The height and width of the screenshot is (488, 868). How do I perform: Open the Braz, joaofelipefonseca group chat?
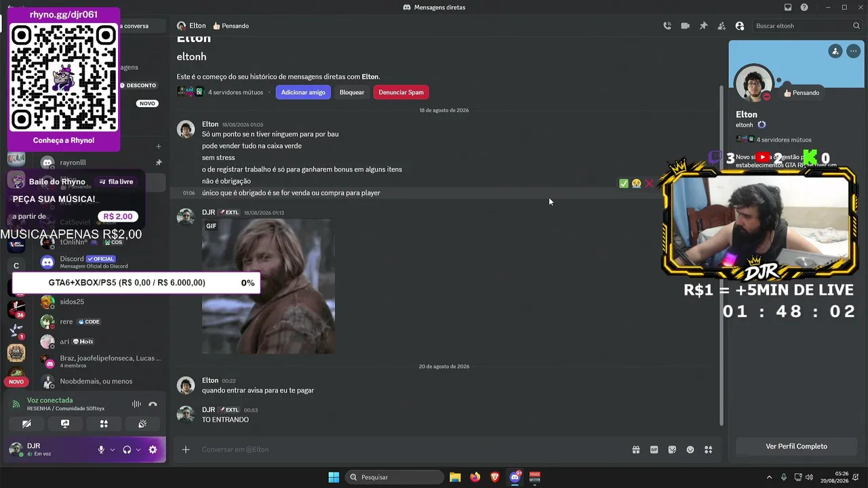(102, 361)
